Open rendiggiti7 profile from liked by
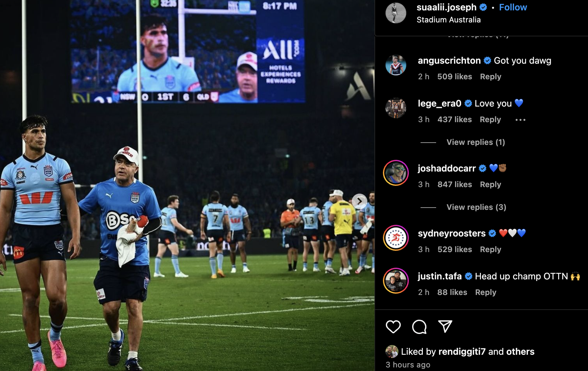Viewport: 588px width, 371px height. point(462,352)
